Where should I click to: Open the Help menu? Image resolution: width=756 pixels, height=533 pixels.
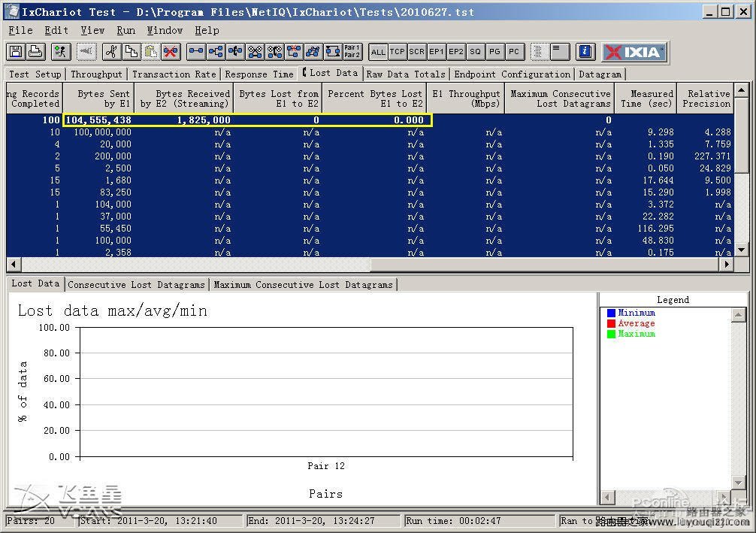[x=207, y=30]
